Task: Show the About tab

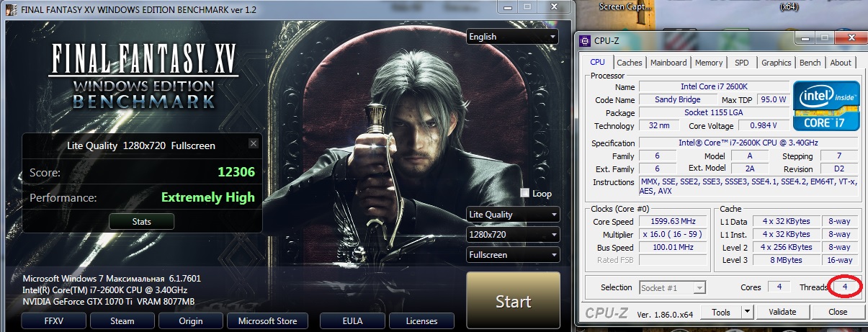Action: coord(840,63)
